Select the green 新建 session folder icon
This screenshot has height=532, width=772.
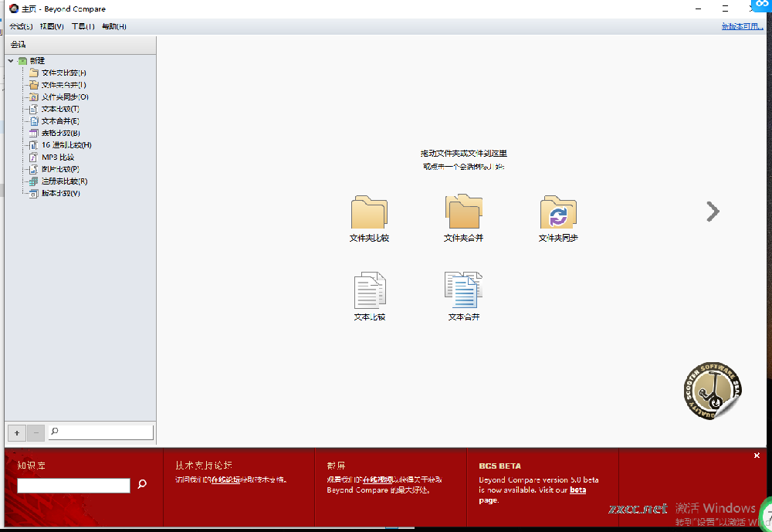coord(22,60)
